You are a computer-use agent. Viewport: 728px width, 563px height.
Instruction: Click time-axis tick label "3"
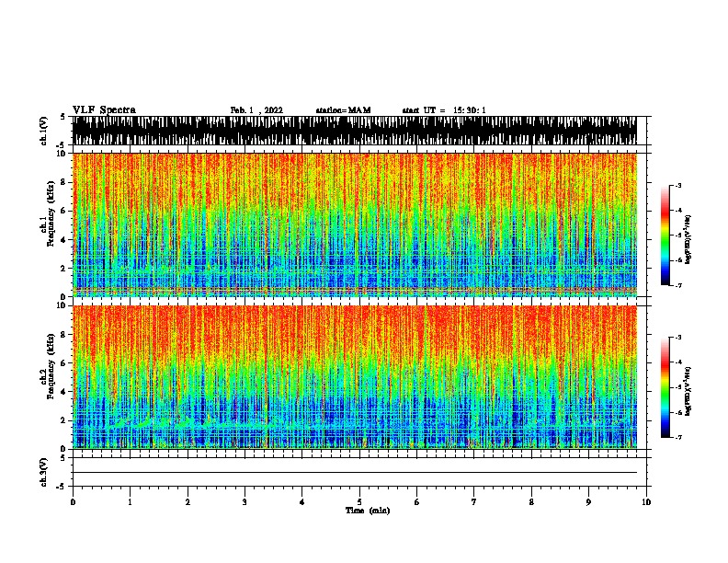pos(245,502)
